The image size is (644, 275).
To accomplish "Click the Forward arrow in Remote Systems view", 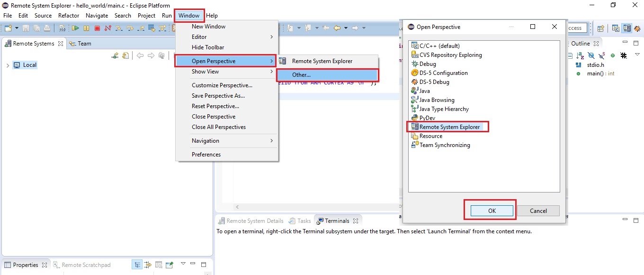I will tap(151, 55).
